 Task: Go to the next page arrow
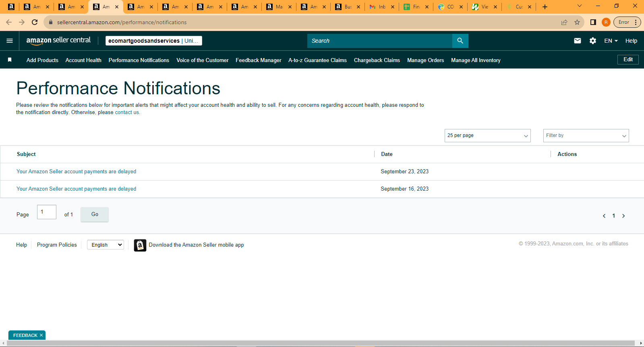(623, 216)
